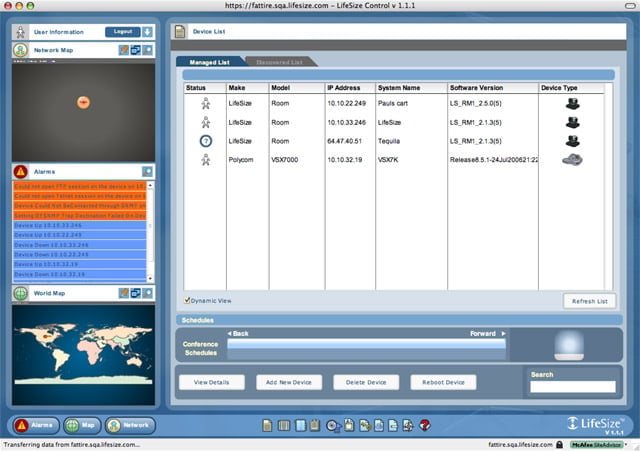Click the Delete Device button
Image resolution: width=640 pixels, height=451 pixels.
tap(366, 382)
